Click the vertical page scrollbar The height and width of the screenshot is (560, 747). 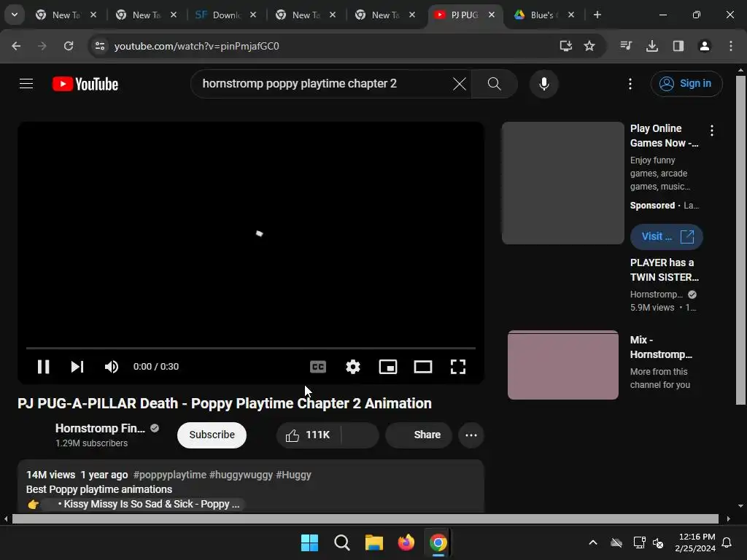point(740,240)
